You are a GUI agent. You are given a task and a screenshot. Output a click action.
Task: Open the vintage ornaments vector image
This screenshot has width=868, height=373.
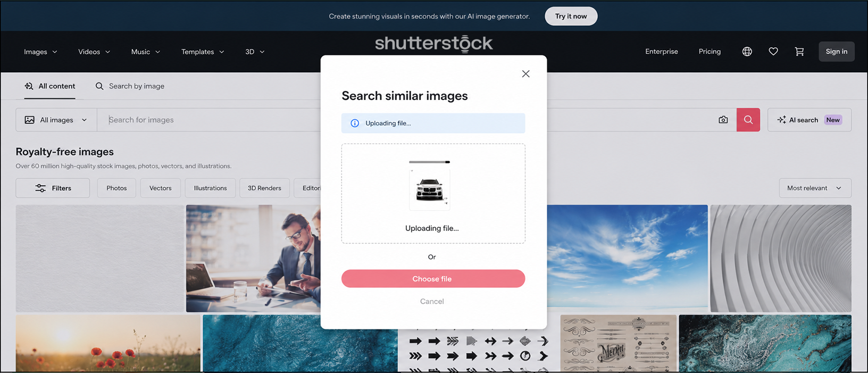coord(619,343)
